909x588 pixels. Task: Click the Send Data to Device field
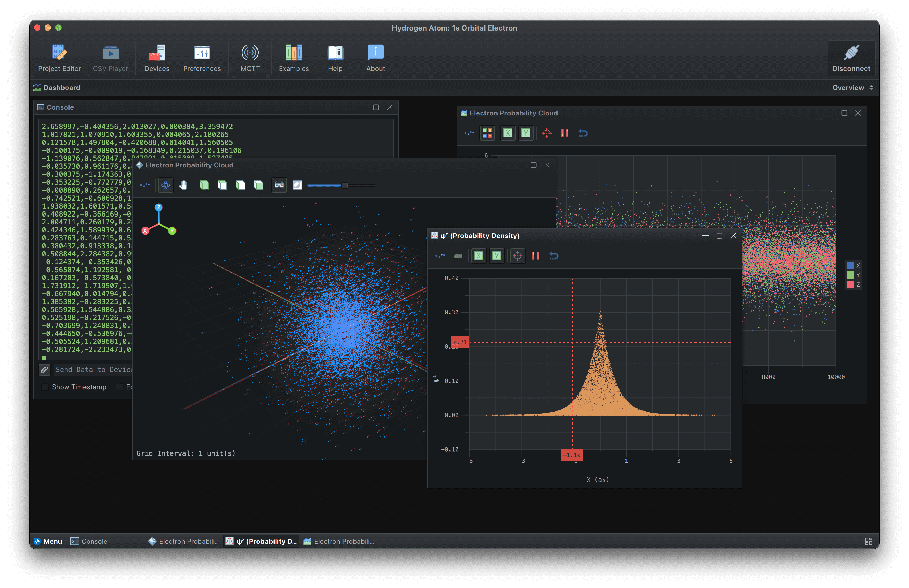click(93, 370)
